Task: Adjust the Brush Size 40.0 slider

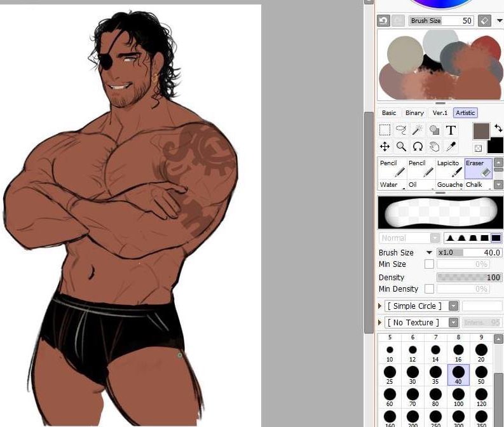Action: point(469,252)
